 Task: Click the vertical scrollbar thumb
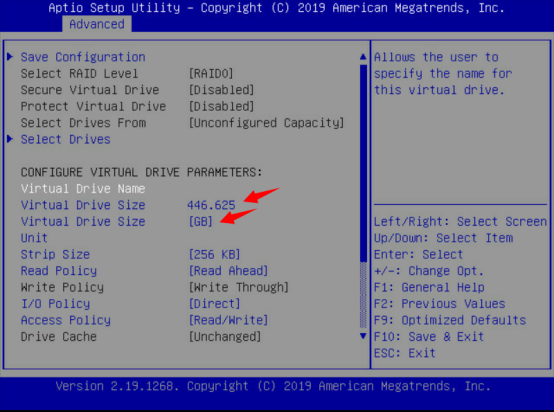(x=363, y=163)
